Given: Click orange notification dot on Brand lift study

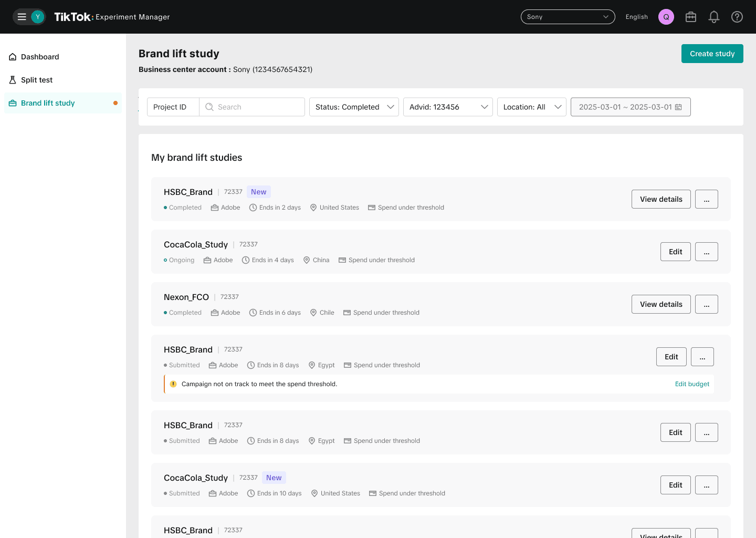Looking at the screenshot, I should (115, 103).
